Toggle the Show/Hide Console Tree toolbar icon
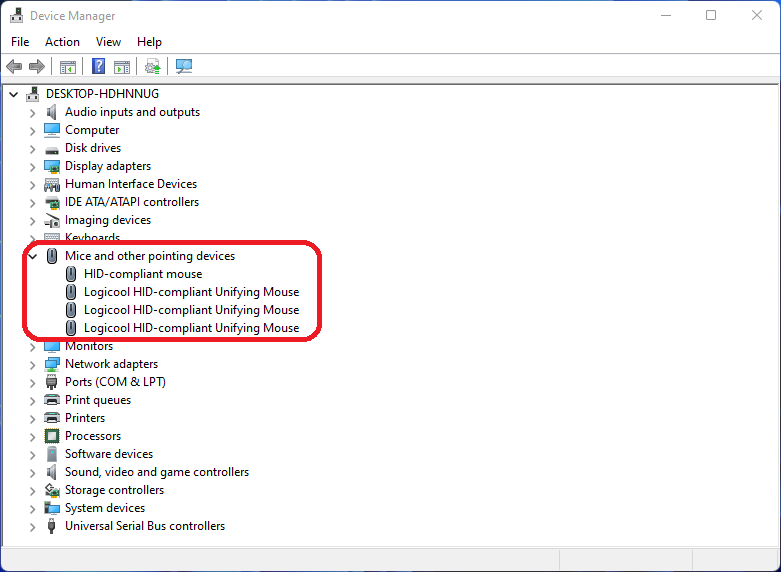781x572 pixels. click(67, 66)
